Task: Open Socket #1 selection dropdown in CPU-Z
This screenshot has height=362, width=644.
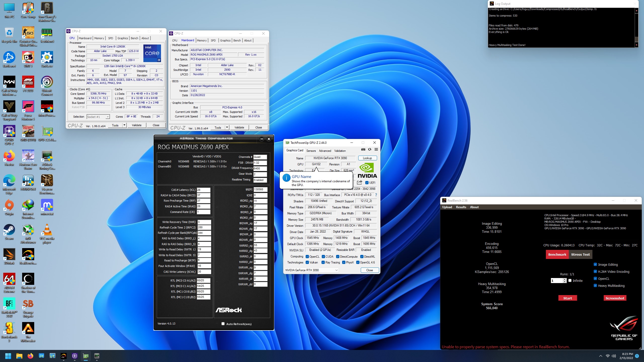Action: [x=98, y=117]
